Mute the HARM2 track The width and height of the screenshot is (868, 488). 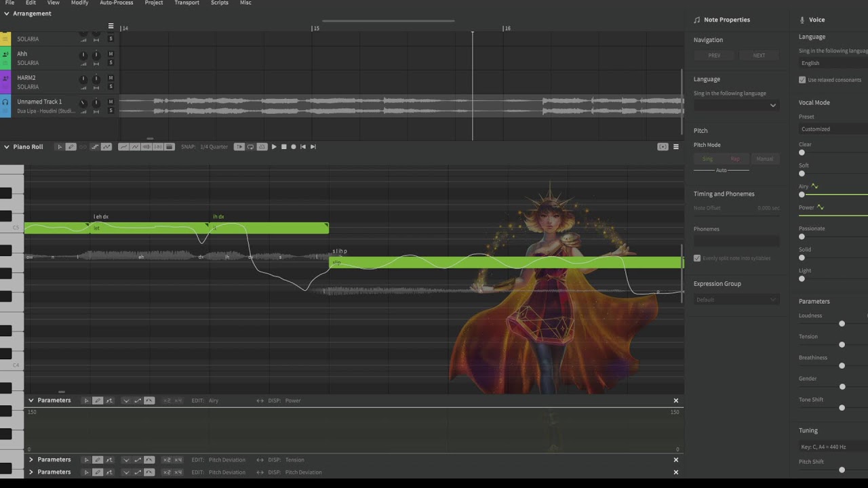click(x=111, y=78)
